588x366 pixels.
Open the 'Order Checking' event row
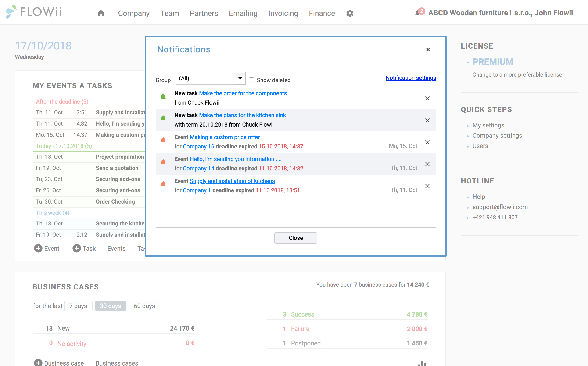89,202
